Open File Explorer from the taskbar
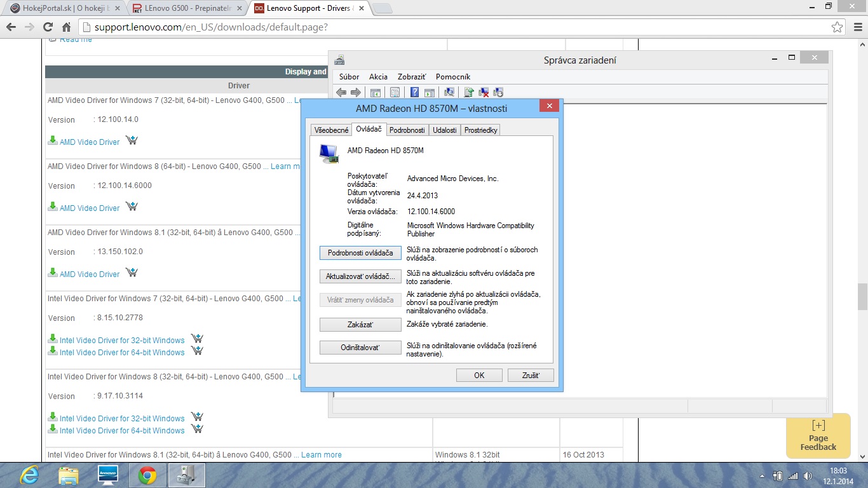 click(69, 475)
